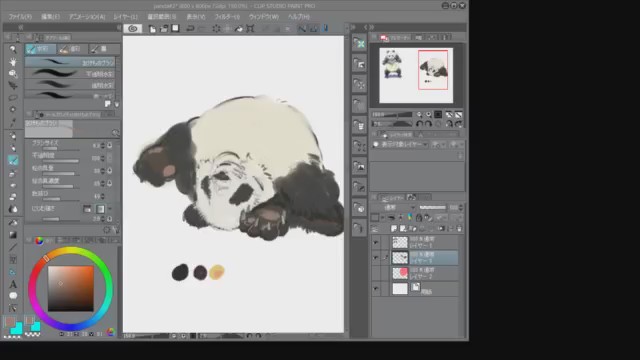The image size is (640, 360).
Task: Adjust the brush size slider (ブラシサイズ)
Action: point(61,149)
